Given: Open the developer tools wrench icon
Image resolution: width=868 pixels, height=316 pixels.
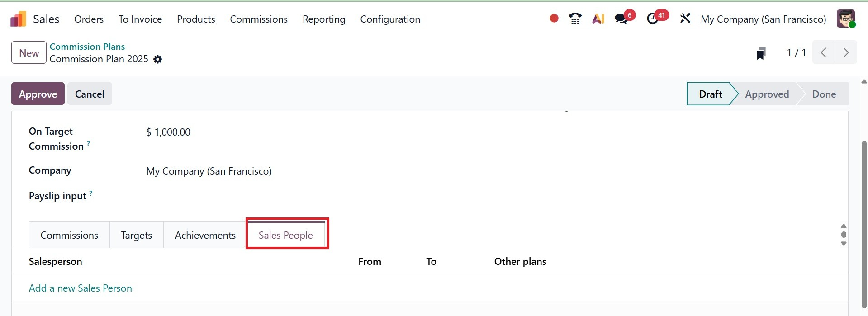Looking at the screenshot, I should point(685,19).
